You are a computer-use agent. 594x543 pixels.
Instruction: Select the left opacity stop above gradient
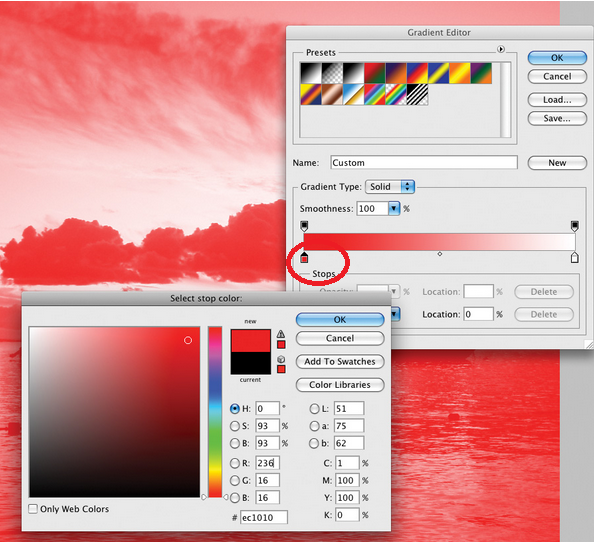point(304,226)
